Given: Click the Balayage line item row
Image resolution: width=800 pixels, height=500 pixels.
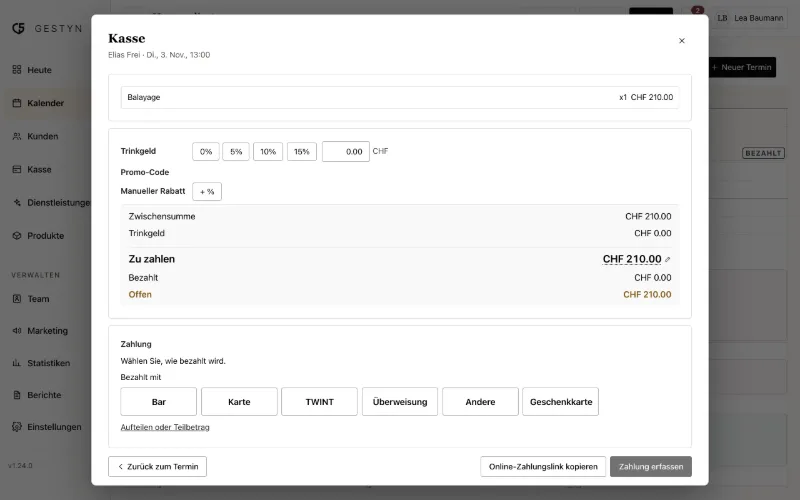Looking at the screenshot, I should [400, 97].
